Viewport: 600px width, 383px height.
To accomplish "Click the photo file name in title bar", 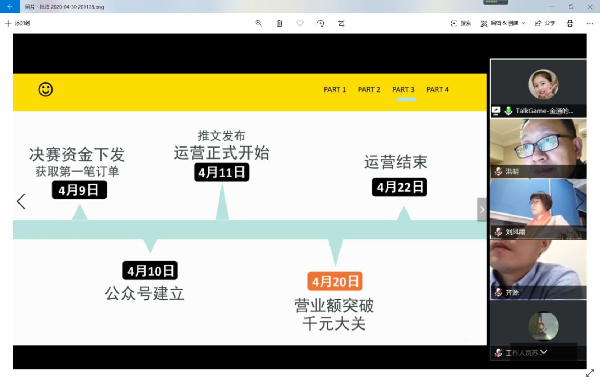I will click(64, 7).
